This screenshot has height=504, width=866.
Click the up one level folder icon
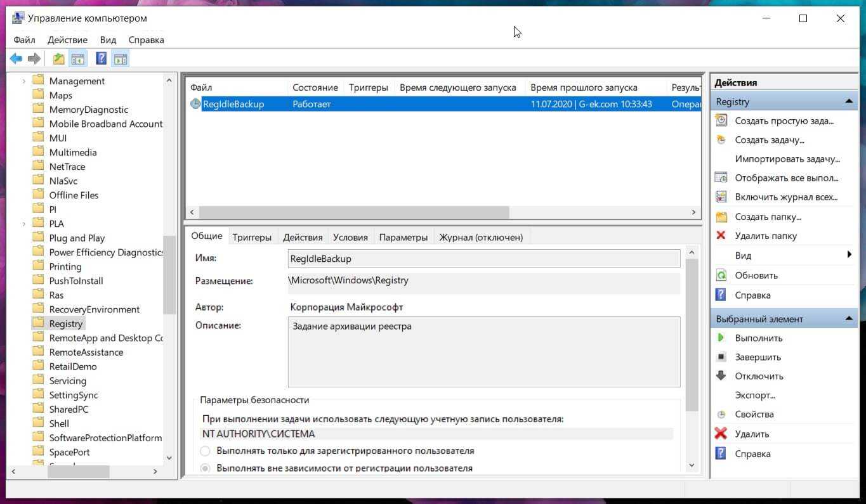point(58,59)
